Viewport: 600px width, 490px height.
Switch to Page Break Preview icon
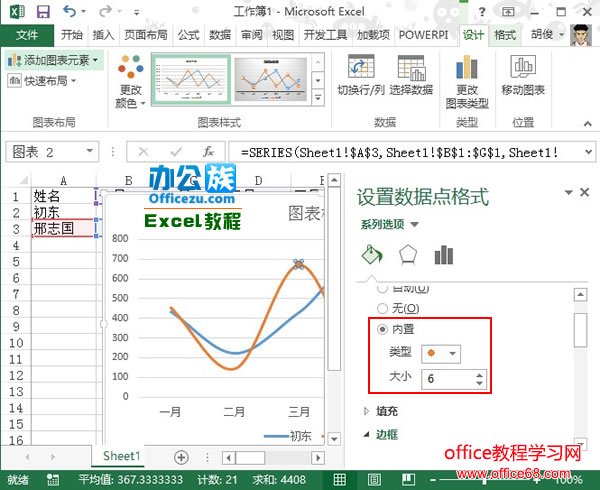point(408,480)
